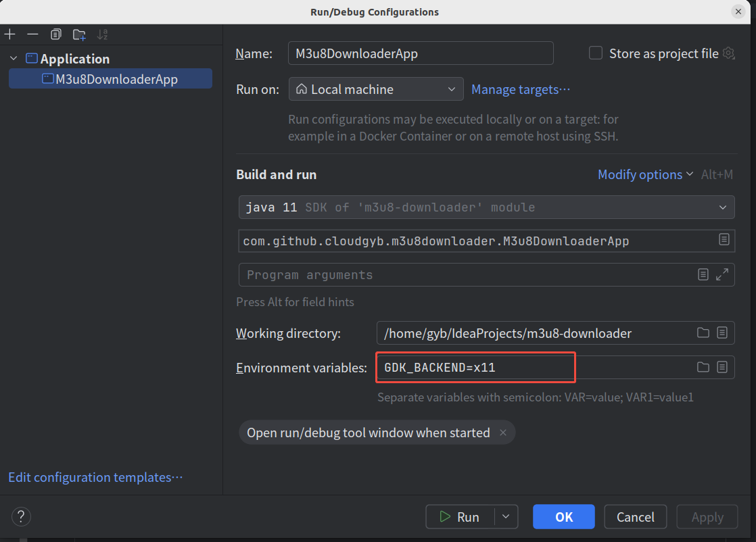Copy the M3u8DownloaderApp configuration

pyautogui.click(x=55, y=34)
